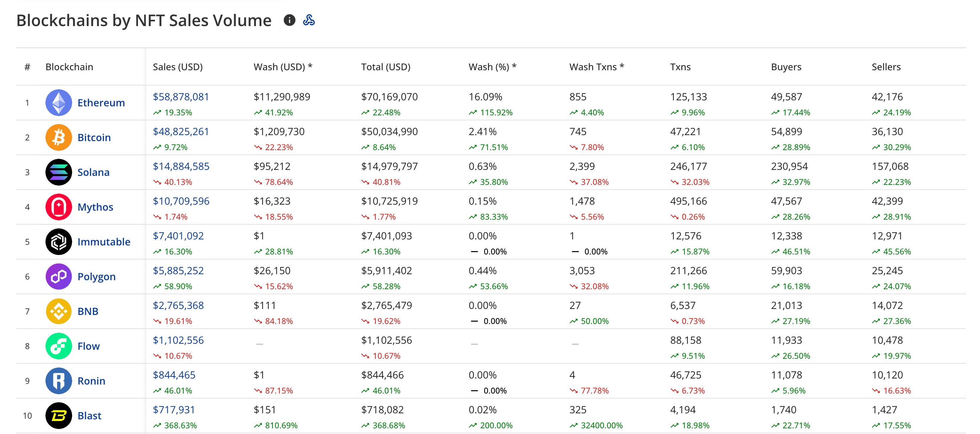Viewport: 980px width, 434px height.
Task: Sort table by Txns column
Action: (x=680, y=67)
